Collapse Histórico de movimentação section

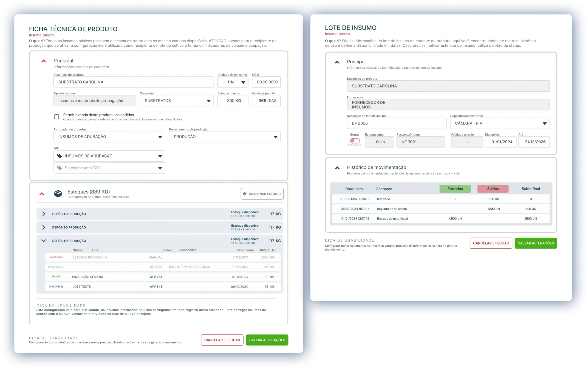337,168
